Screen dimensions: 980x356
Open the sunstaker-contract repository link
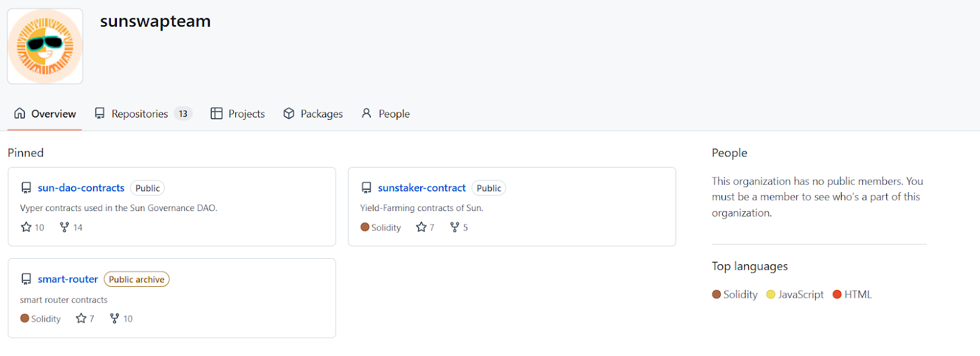tap(422, 188)
